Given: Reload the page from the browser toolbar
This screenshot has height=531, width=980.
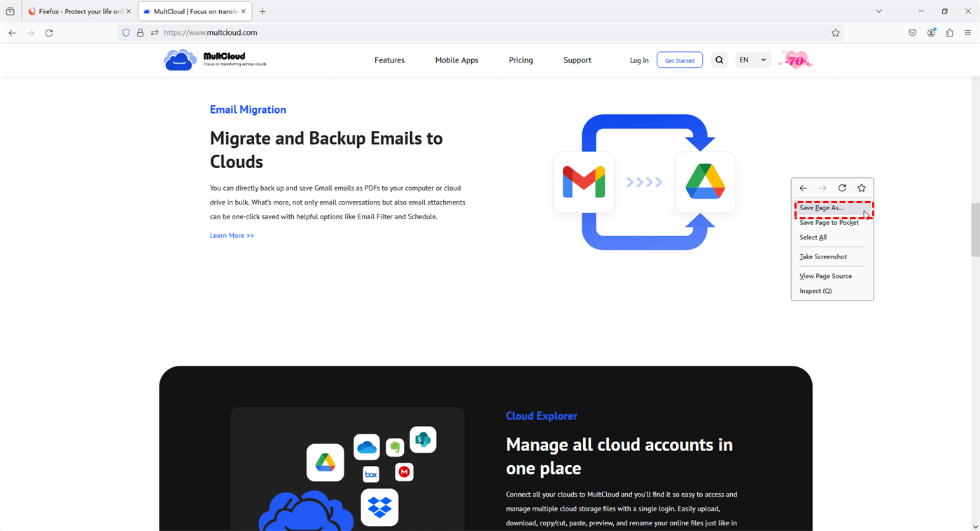Looking at the screenshot, I should [x=49, y=33].
